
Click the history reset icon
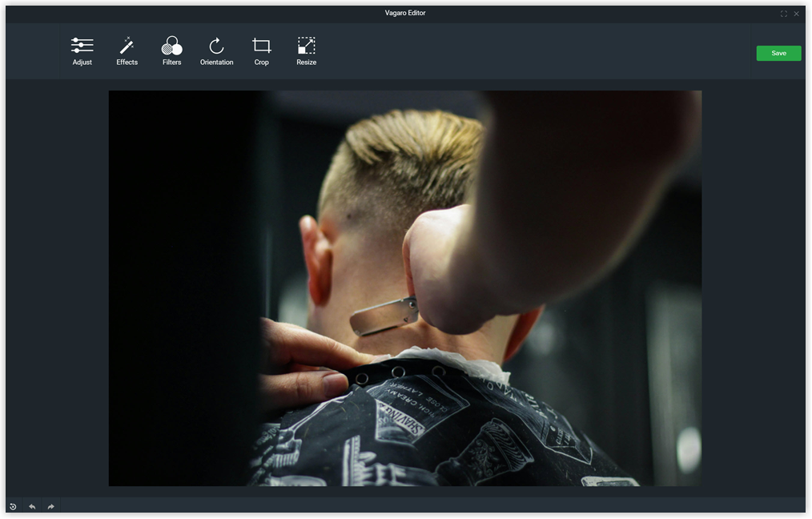(13, 506)
